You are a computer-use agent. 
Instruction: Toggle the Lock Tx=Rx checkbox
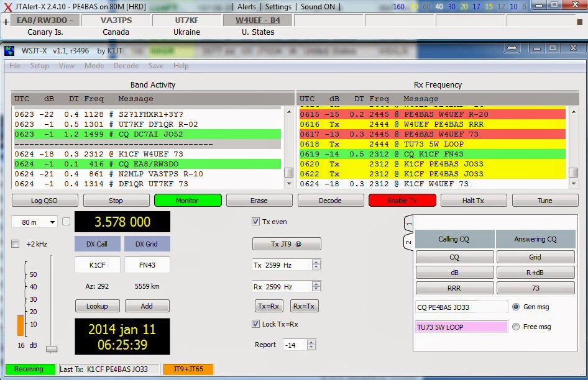pyautogui.click(x=255, y=323)
